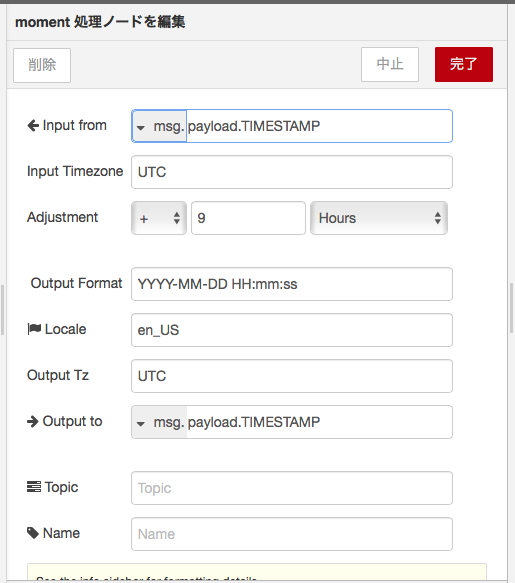This screenshot has width=515, height=583.
Task: Click the empty Topic input field
Action: [x=292, y=488]
